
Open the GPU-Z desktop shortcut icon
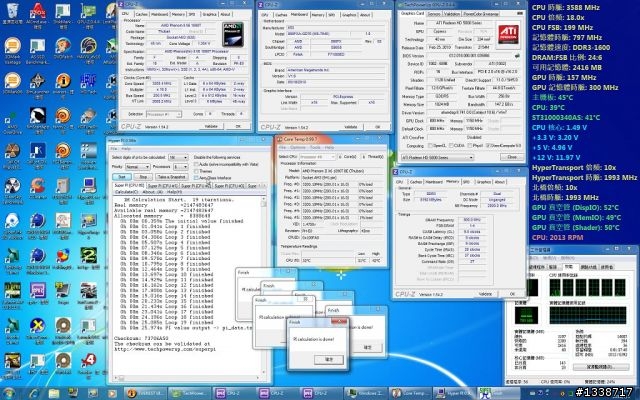(89, 14)
